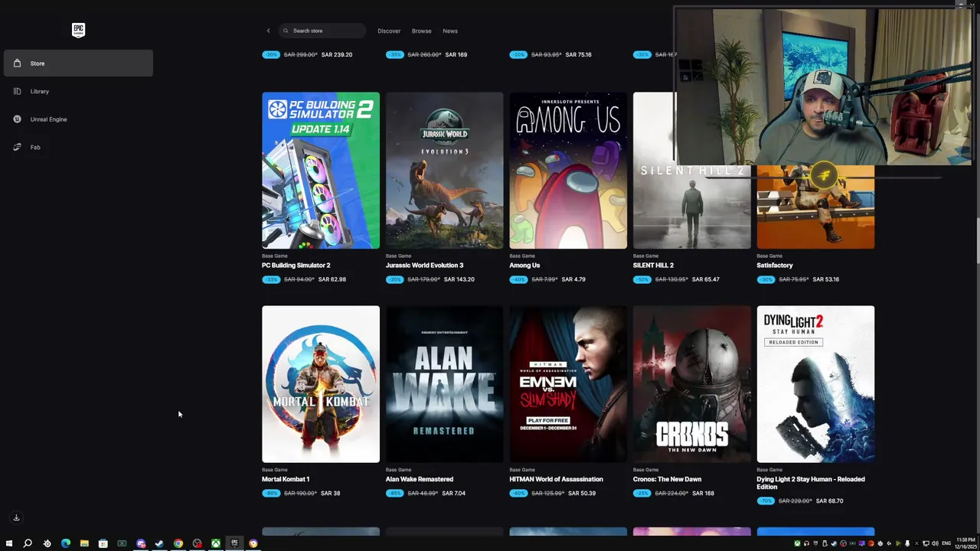The width and height of the screenshot is (980, 551).
Task: Go back with the store arrow
Action: tap(268, 31)
